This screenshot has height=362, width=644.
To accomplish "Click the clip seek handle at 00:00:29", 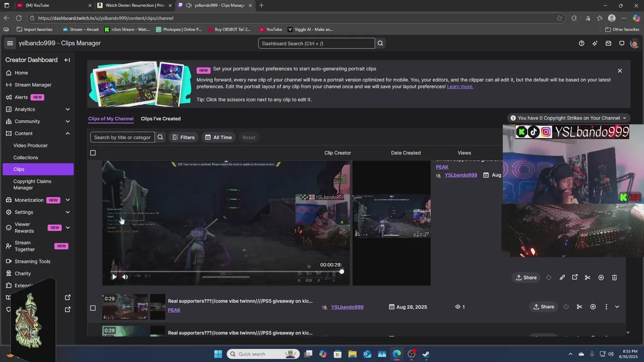I will pyautogui.click(x=342, y=271).
